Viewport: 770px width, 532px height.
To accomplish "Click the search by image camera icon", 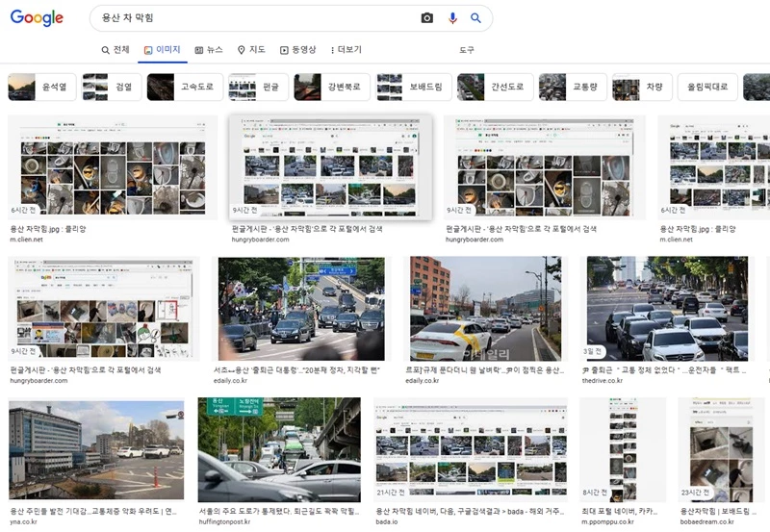I will click(427, 18).
